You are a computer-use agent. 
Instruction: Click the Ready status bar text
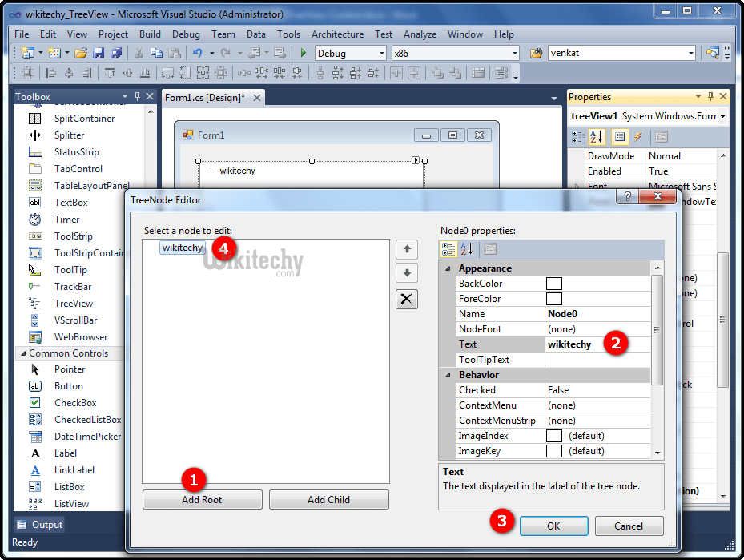click(x=25, y=542)
